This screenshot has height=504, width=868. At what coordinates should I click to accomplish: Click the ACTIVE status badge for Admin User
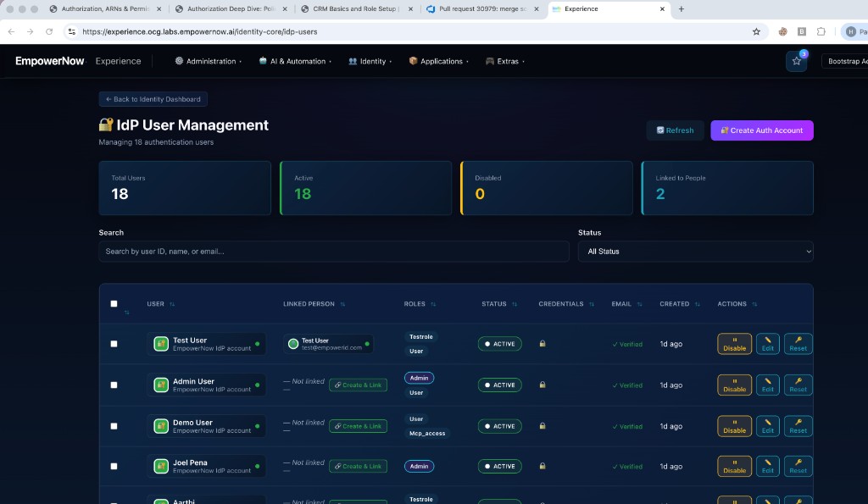pyautogui.click(x=500, y=385)
